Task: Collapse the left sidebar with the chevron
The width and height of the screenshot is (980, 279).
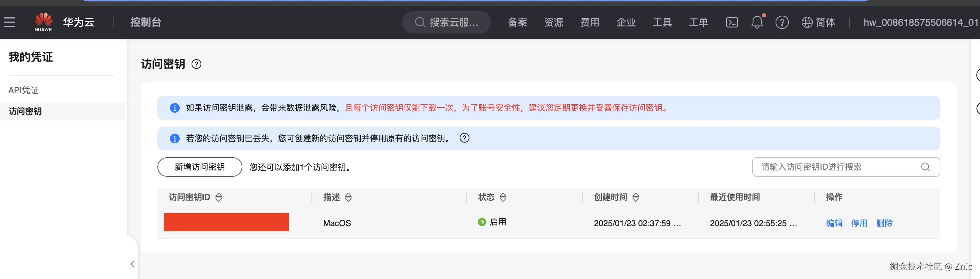Action: click(132, 264)
